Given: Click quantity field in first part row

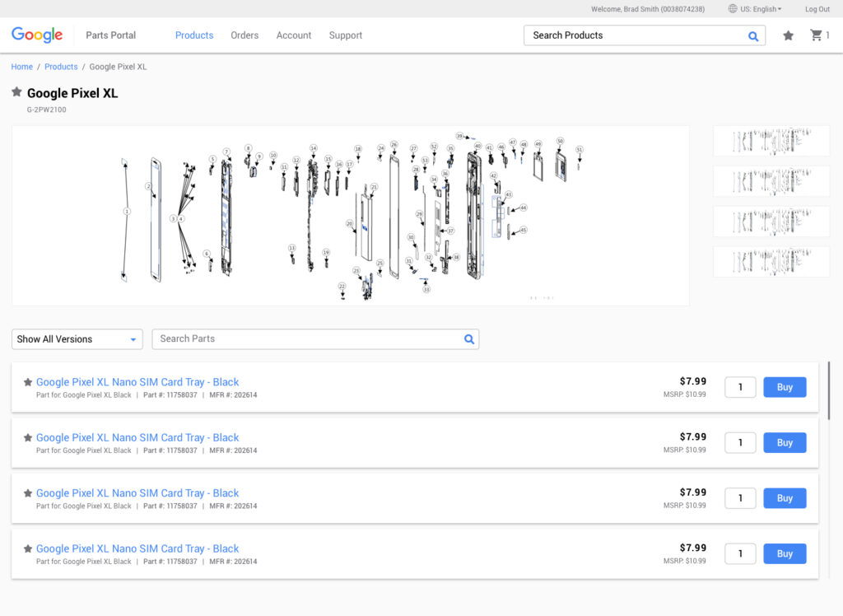Looking at the screenshot, I should pos(740,387).
